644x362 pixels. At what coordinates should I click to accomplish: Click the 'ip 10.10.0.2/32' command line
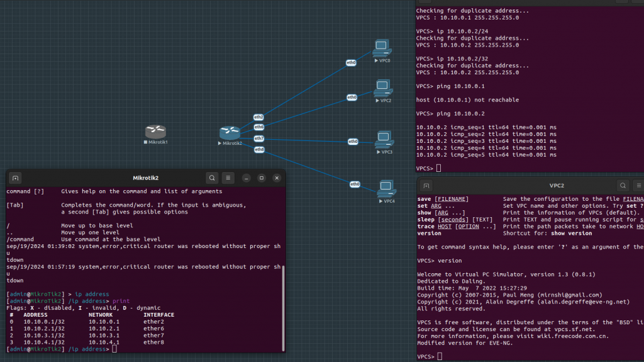click(x=452, y=59)
